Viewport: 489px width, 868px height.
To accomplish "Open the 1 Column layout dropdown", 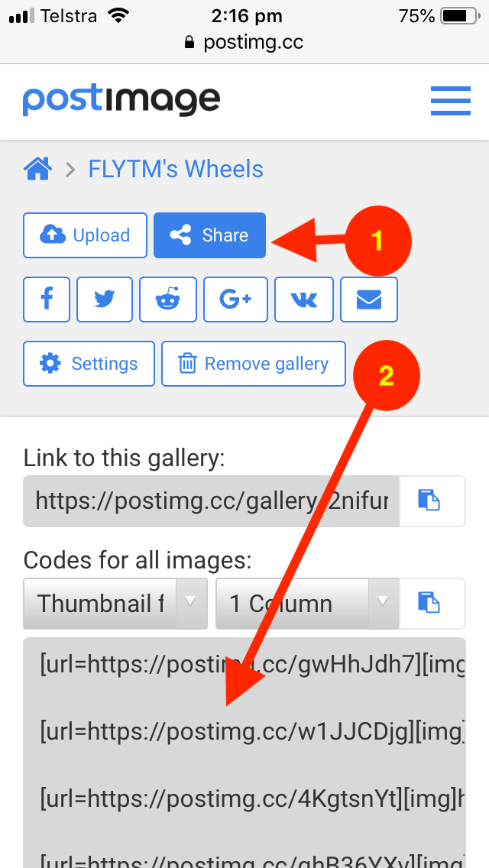I will 307,604.
